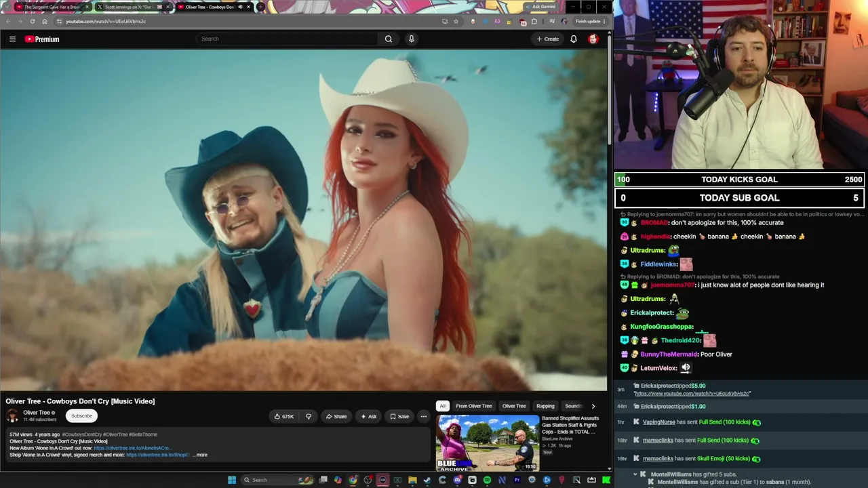Open a new browser tab

[260, 7]
